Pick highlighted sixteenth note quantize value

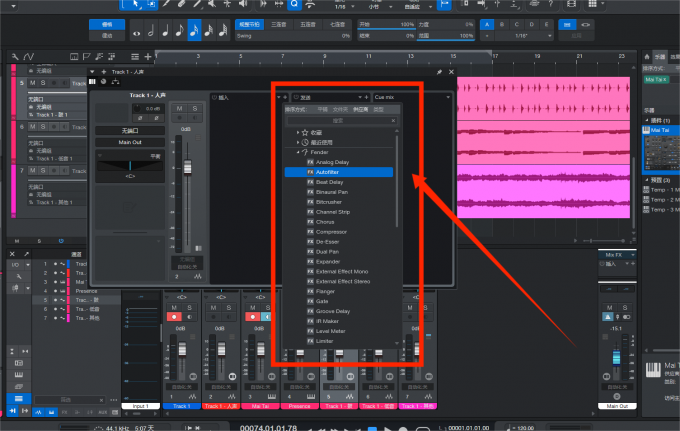pyautogui.click(x=194, y=30)
